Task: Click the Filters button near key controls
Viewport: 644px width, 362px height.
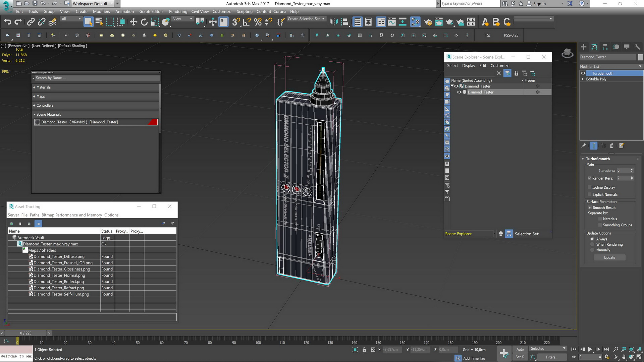Action: pyautogui.click(x=552, y=357)
